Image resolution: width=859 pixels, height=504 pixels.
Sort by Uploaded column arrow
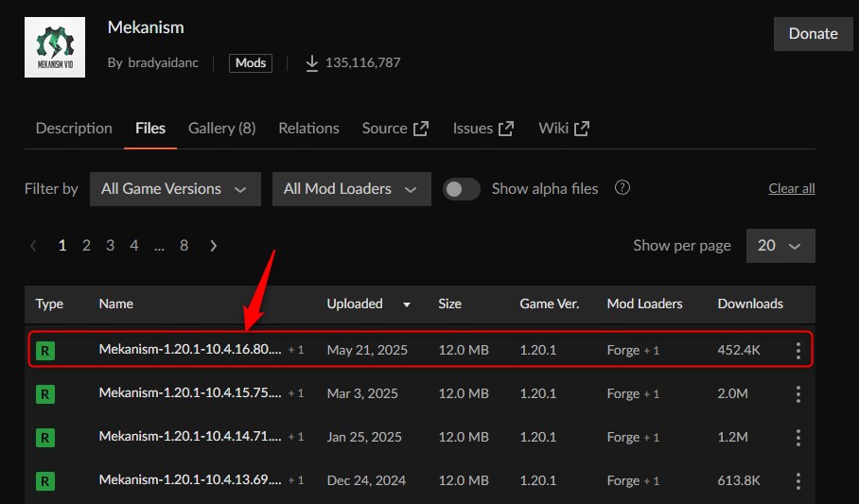[407, 304]
